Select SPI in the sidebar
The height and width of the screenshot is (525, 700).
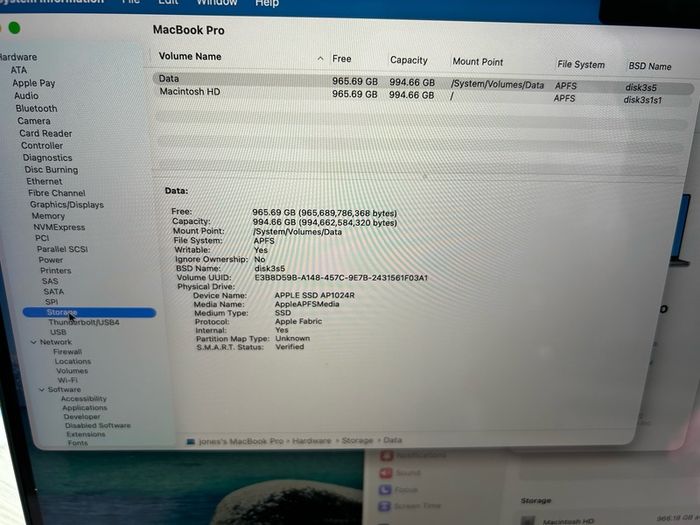coord(51,302)
